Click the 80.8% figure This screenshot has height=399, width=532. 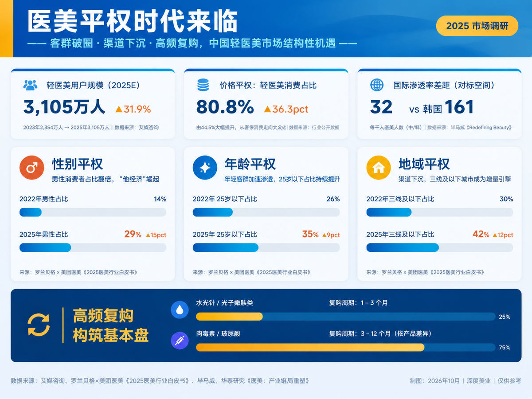(x=225, y=107)
